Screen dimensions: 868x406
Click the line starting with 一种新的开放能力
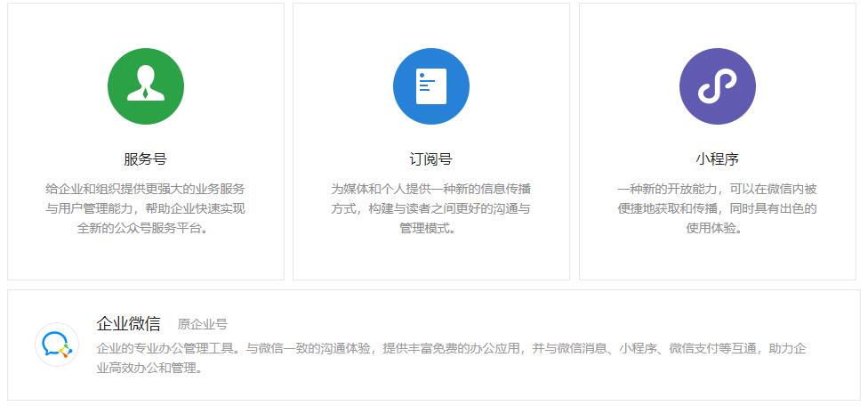[x=717, y=189]
